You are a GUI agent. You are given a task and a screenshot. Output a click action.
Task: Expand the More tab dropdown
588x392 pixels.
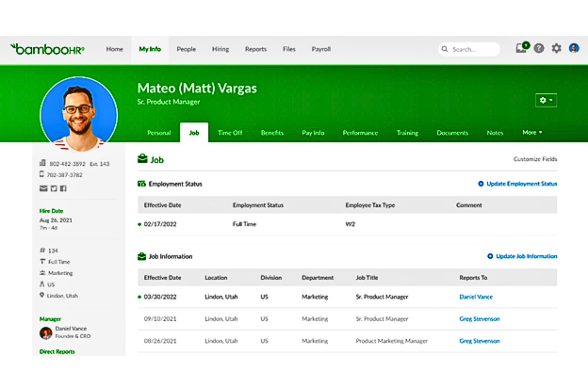[x=532, y=132]
